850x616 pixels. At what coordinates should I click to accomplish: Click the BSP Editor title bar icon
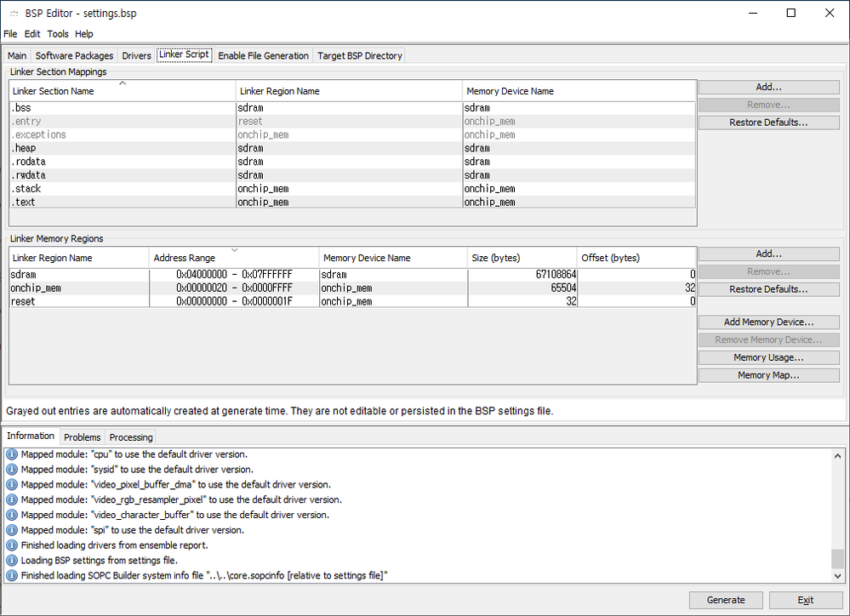point(14,14)
